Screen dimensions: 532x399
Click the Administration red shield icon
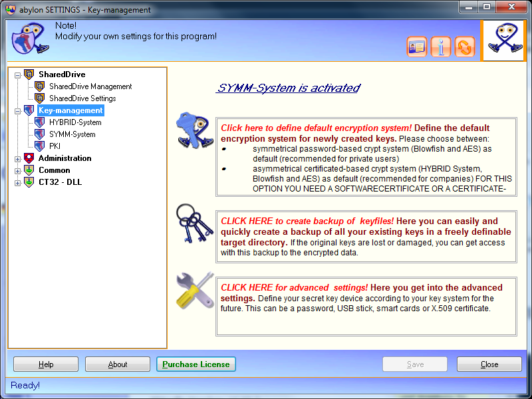pyautogui.click(x=29, y=158)
